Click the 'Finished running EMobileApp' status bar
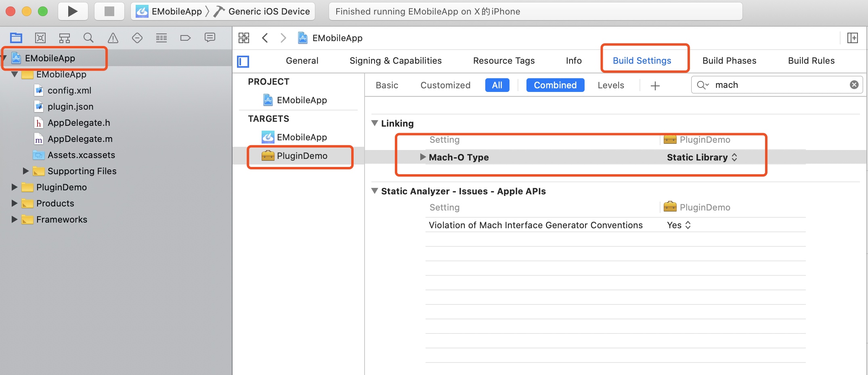868x375 pixels. (x=535, y=11)
